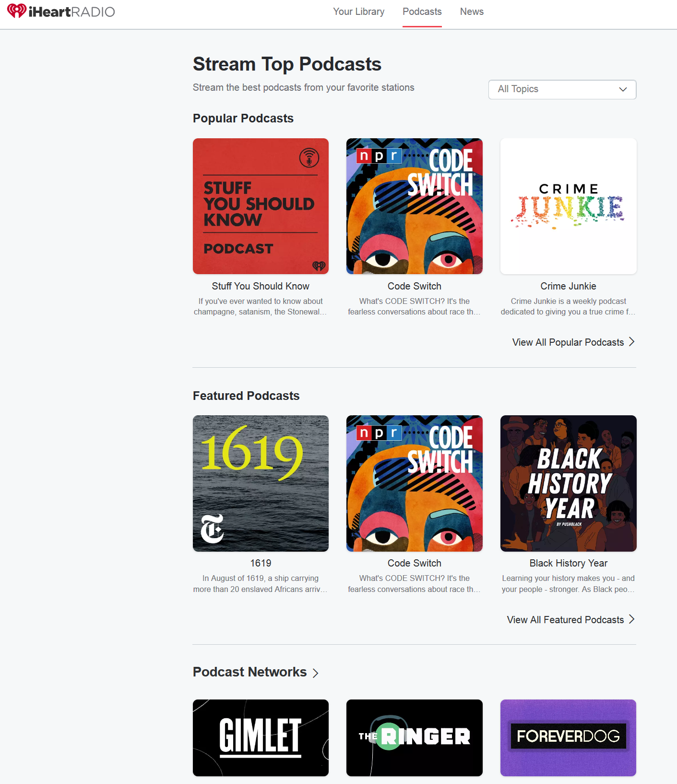The image size is (677, 784).
Task: Click the Crime Junkie description text
Action: click(x=569, y=306)
